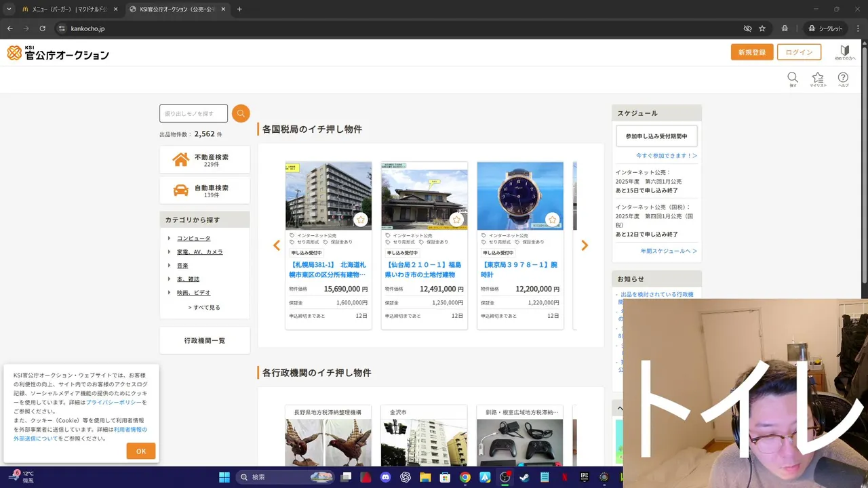
Task: Open the bird figurines thumbnail under 長野県
Action: tap(328, 443)
